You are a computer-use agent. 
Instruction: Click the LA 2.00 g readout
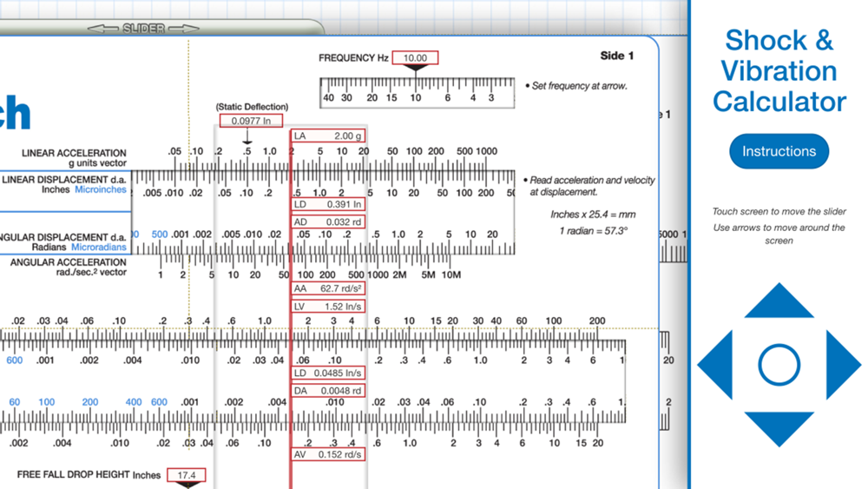coord(328,135)
